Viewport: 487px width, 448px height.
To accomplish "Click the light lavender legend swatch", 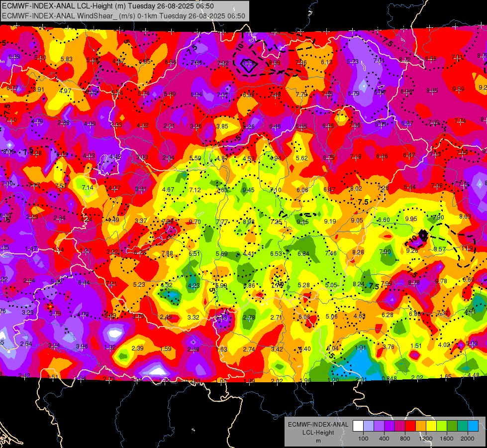I will click(x=368, y=426).
